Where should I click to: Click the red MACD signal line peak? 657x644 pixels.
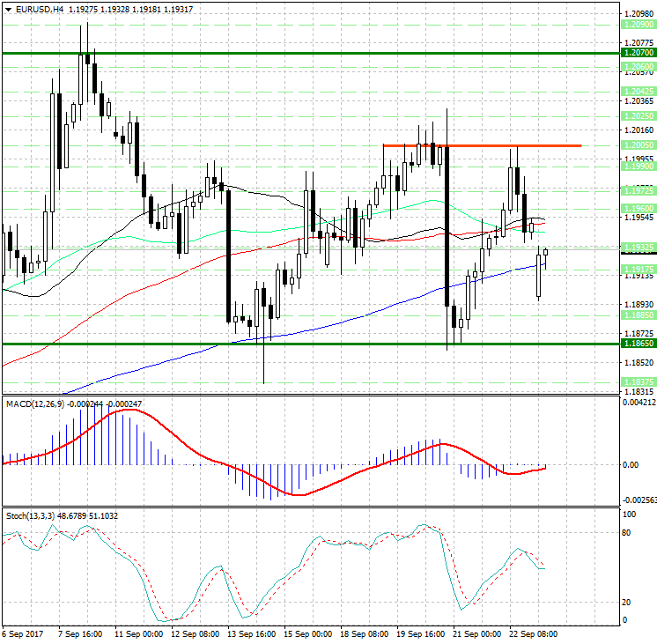pyautogui.click(x=129, y=410)
